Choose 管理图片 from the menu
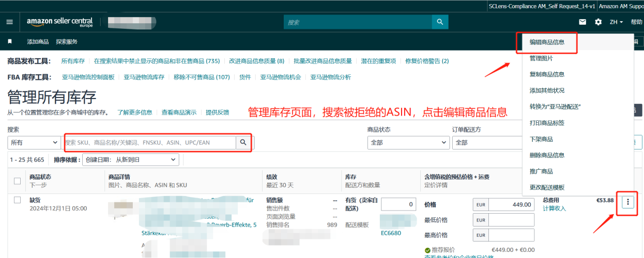This screenshot has height=258, width=644. 542,59
